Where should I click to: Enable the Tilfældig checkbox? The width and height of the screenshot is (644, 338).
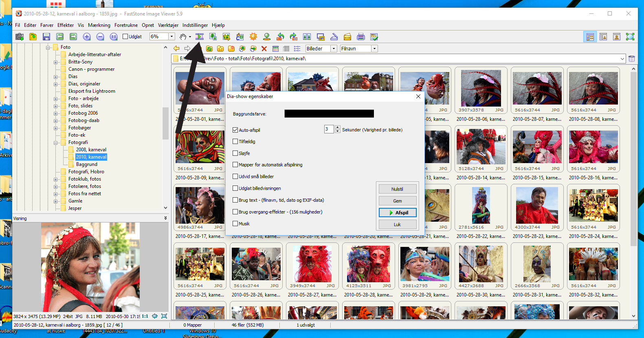click(x=235, y=142)
